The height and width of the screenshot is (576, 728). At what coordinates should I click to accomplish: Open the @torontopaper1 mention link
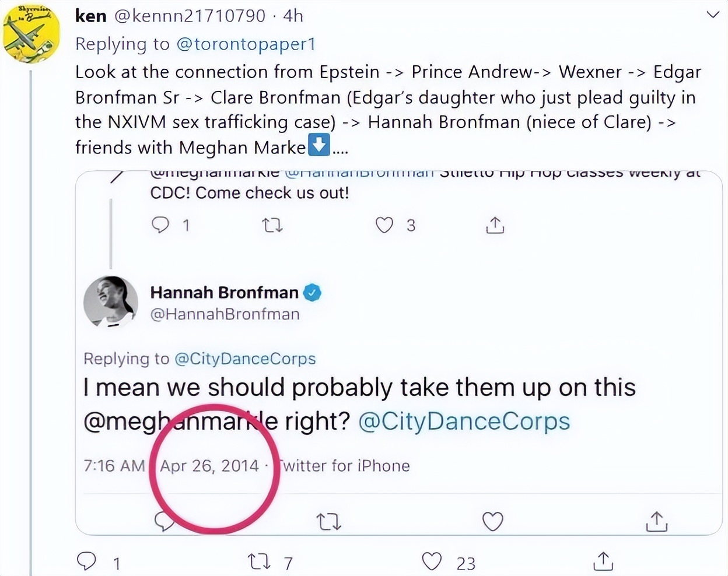click(246, 44)
